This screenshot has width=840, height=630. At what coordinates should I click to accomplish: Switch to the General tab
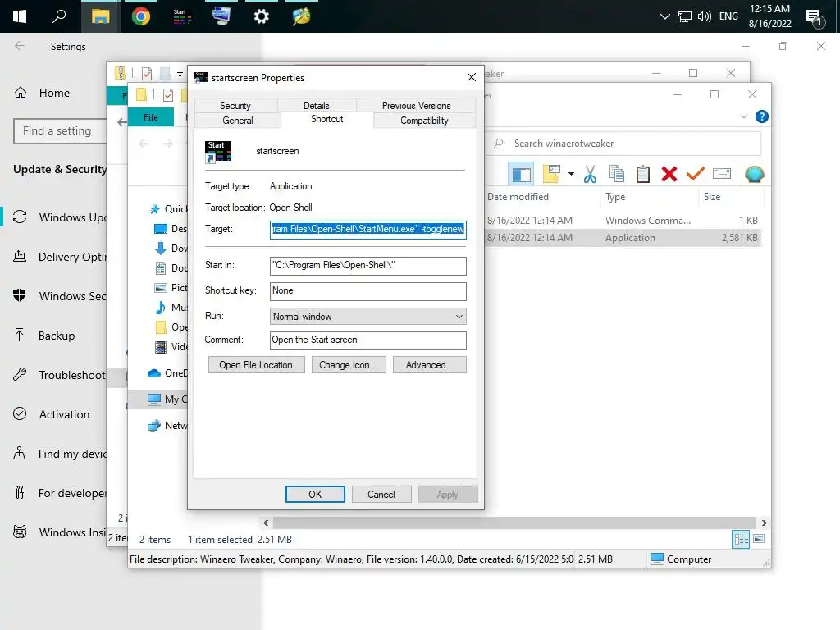pos(238,121)
